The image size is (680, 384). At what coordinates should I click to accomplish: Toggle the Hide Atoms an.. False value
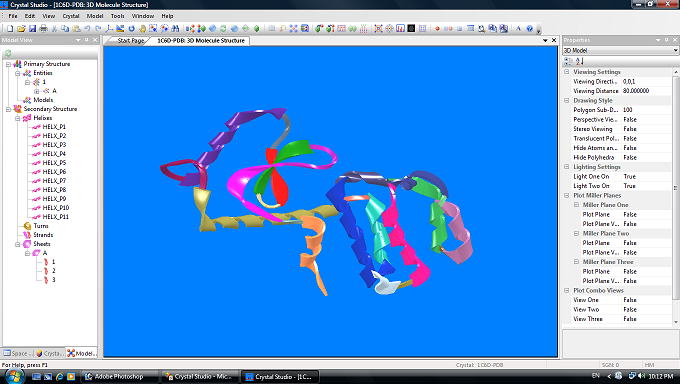click(630, 148)
